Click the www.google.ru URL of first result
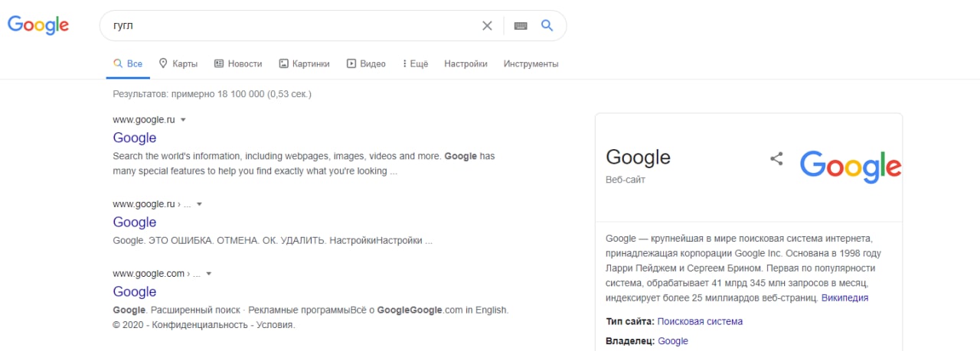This screenshot has height=351, width=980. 144,120
